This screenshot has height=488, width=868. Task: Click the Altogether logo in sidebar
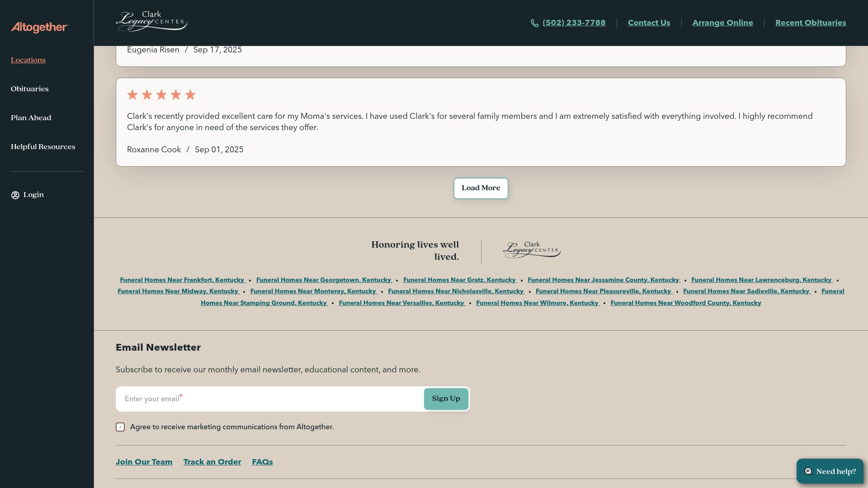[40, 28]
